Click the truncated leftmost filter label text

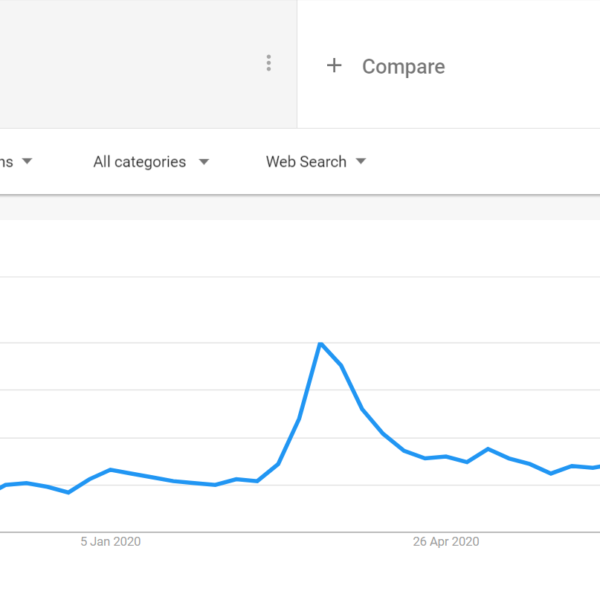(x=7, y=162)
